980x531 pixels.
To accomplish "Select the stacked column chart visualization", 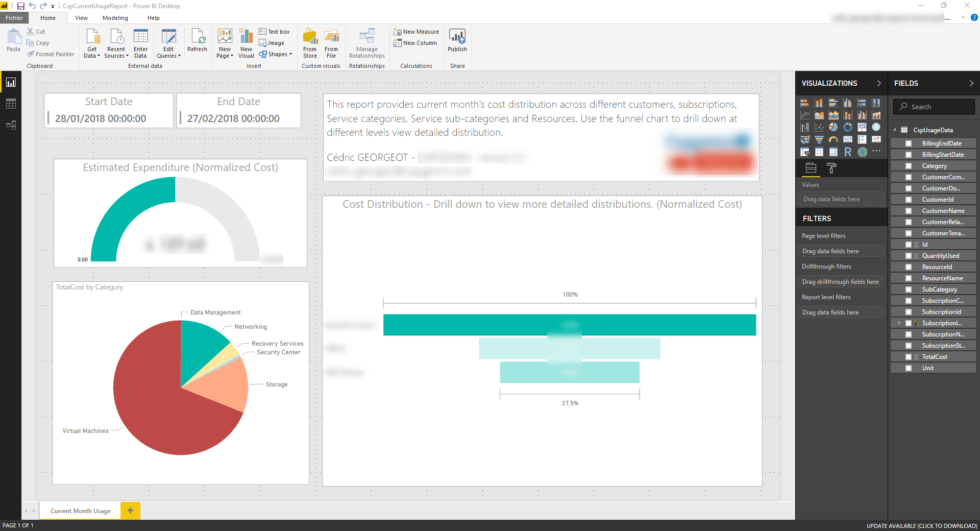I will point(819,103).
